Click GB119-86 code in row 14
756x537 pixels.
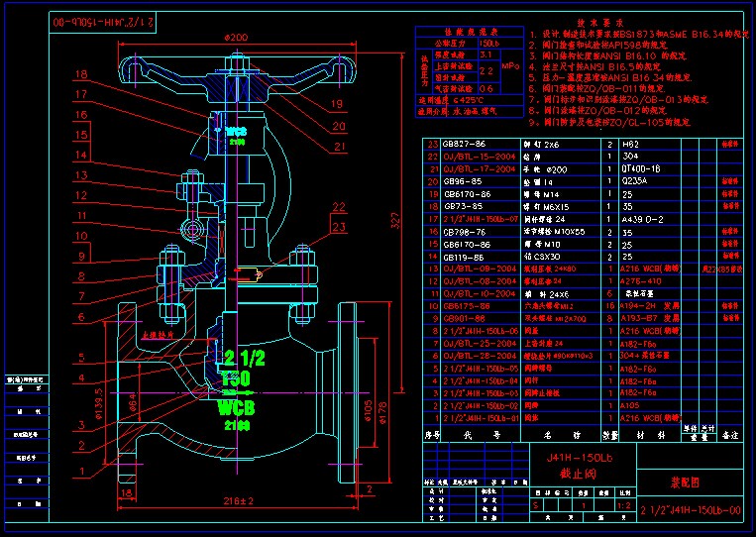point(463,258)
